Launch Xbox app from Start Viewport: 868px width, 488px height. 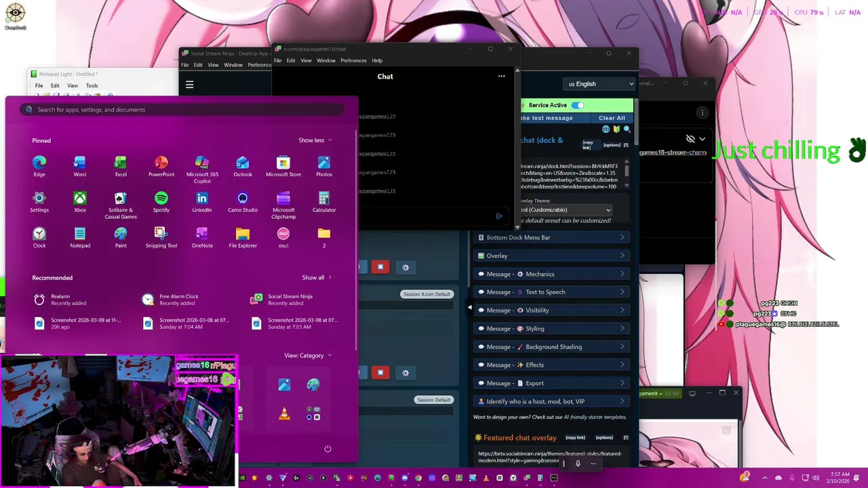pos(80,202)
